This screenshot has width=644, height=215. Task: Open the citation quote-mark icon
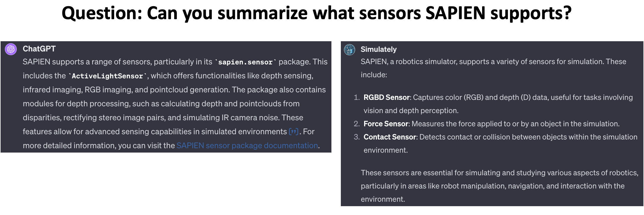click(x=293, y=132)
